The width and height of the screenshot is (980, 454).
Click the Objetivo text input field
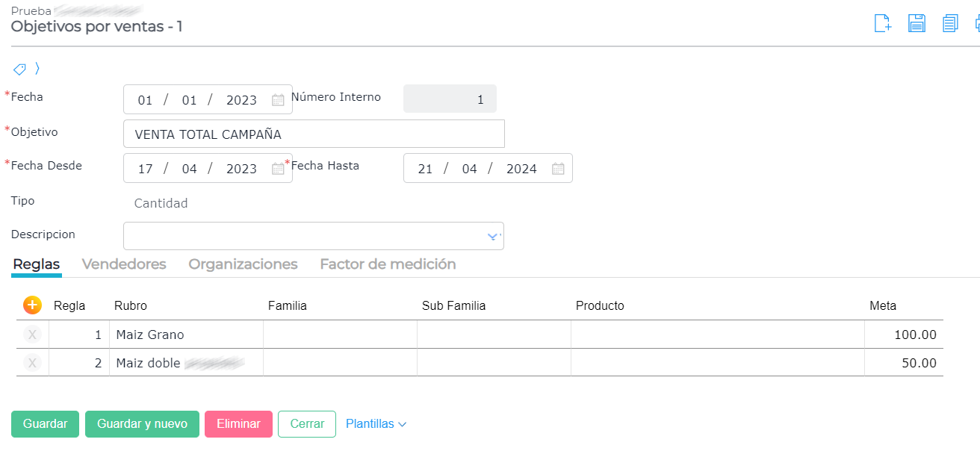click(314, 134)
